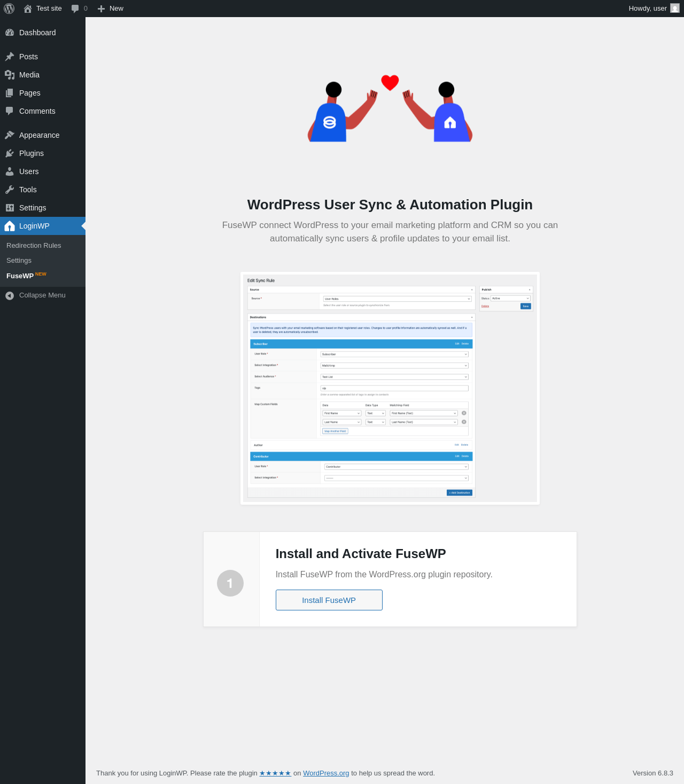Collapse the admin sidebar menu
The height and width of the screenshot is (784, 684).
point(43,295)
